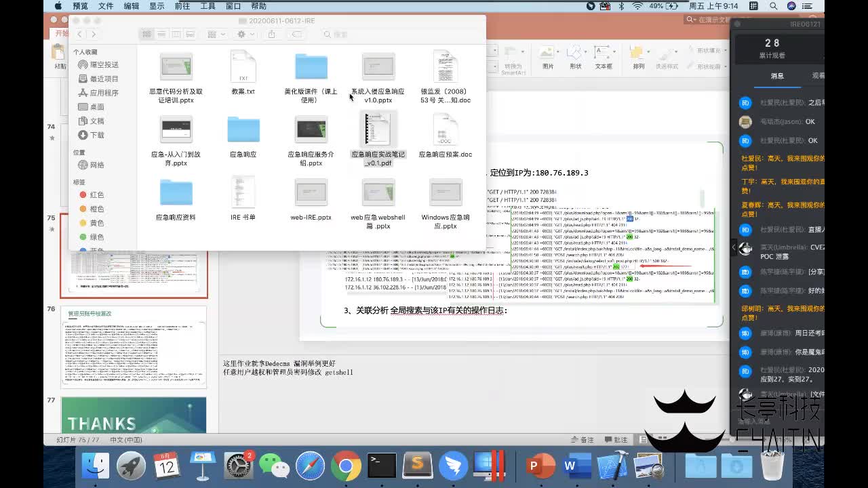The width and height of the screenshot is (868, 488).
Task: Open WeChat from the Dock
Action: click(274, 466)
